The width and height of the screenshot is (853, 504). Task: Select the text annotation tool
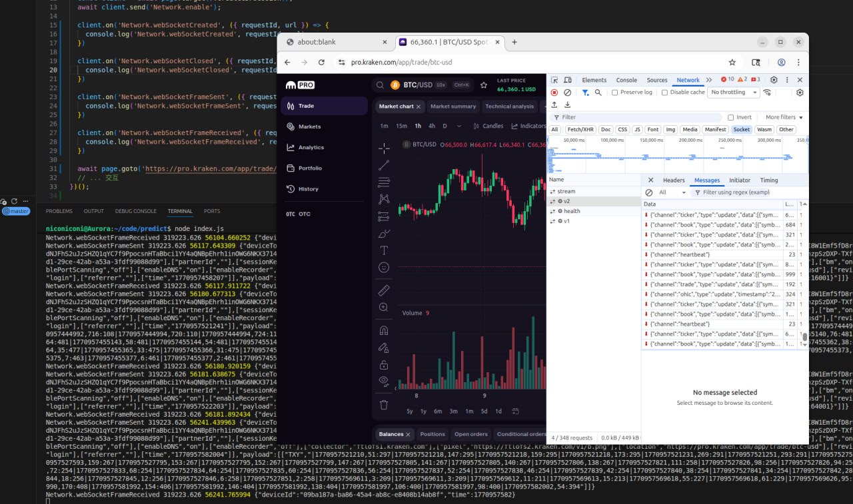click(384, 251)
